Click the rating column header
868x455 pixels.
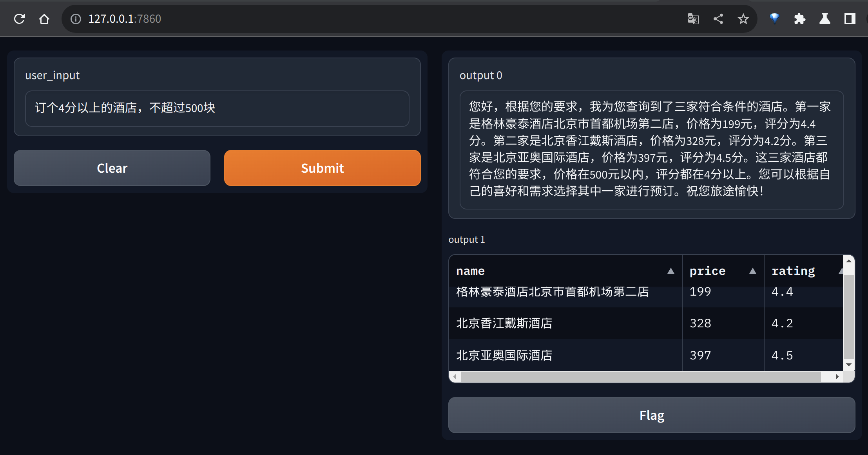point(793,271)
